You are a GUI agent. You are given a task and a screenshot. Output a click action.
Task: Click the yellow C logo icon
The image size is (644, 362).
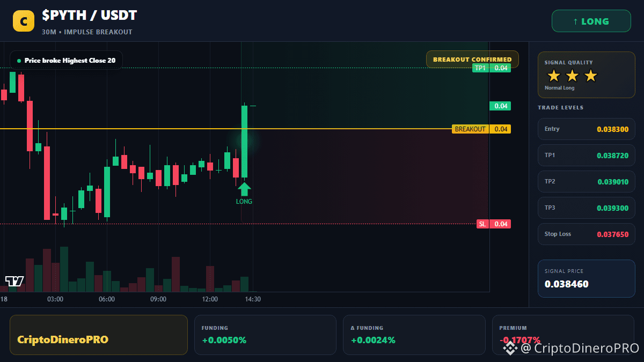pos(23,21)
